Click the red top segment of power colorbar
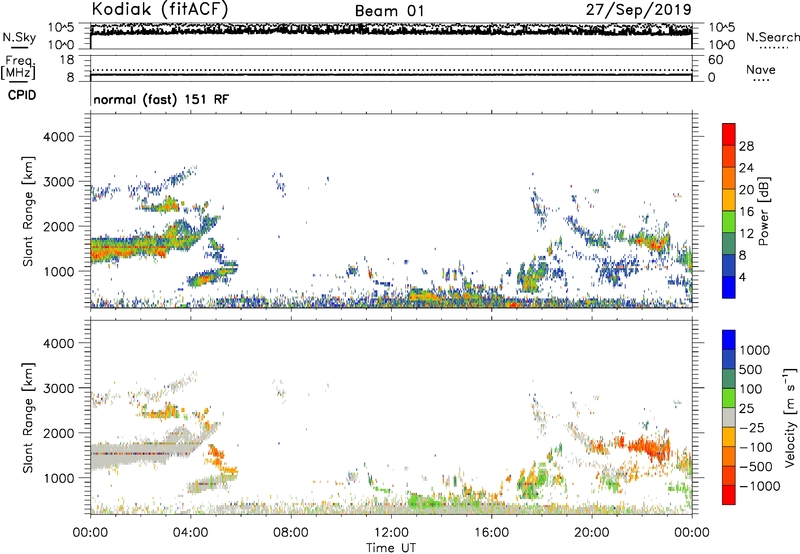 (x=729, y=134)
